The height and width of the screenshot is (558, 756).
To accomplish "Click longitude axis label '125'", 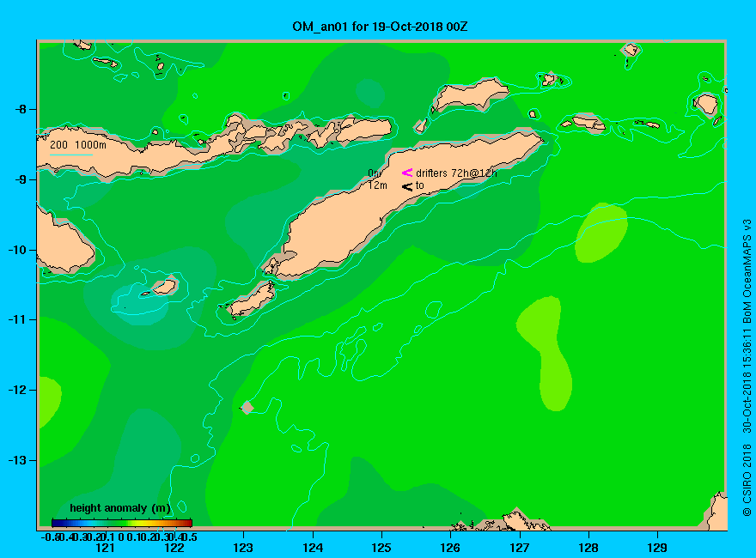I will 381,548.
